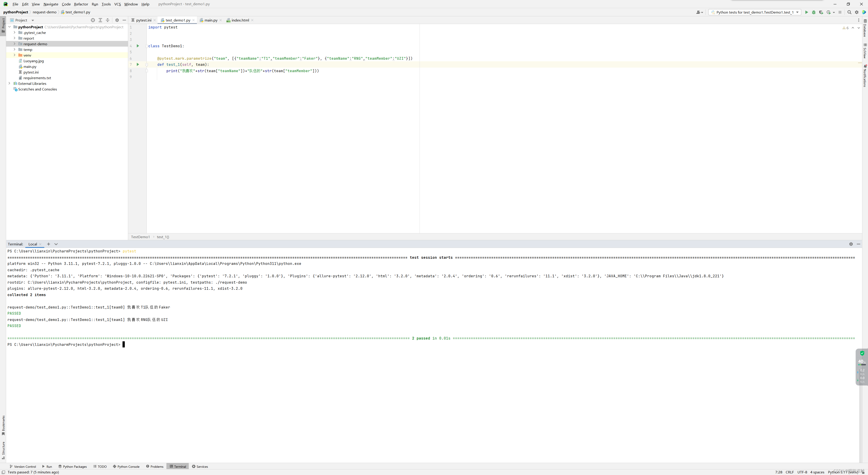This screenshot has width=868, height=475.
Task: Click the profile run icon
Action: click(829, 12)
